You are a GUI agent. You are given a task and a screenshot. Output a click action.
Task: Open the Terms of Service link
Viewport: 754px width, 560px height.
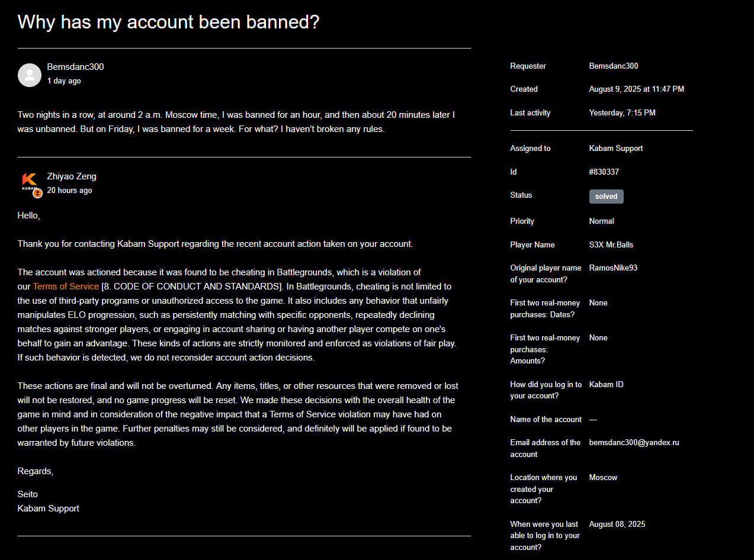[x=66, y=287]
